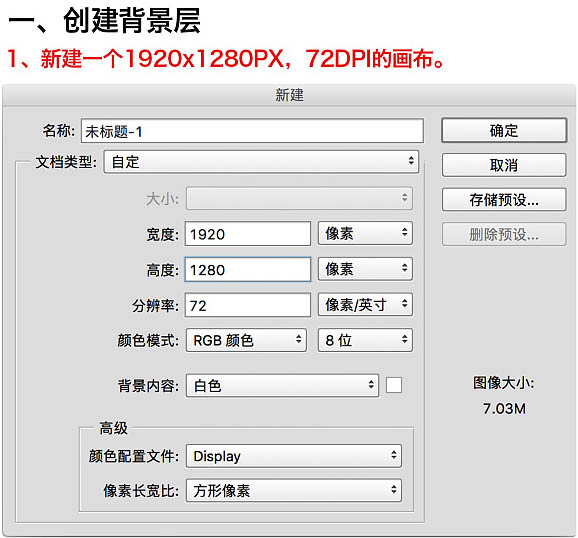Open the 宽度 unit dropdown 像素

coord(365,233)
